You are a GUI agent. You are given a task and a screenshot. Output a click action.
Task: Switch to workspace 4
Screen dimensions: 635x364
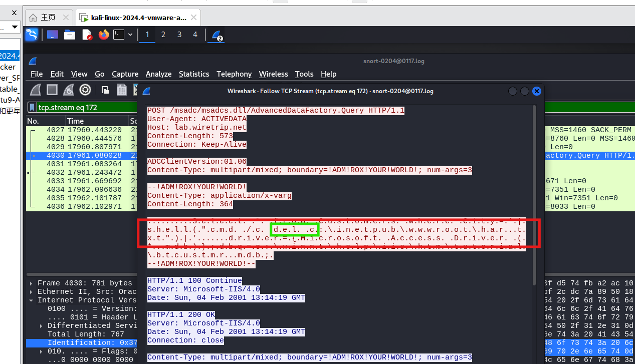point(195,35)
